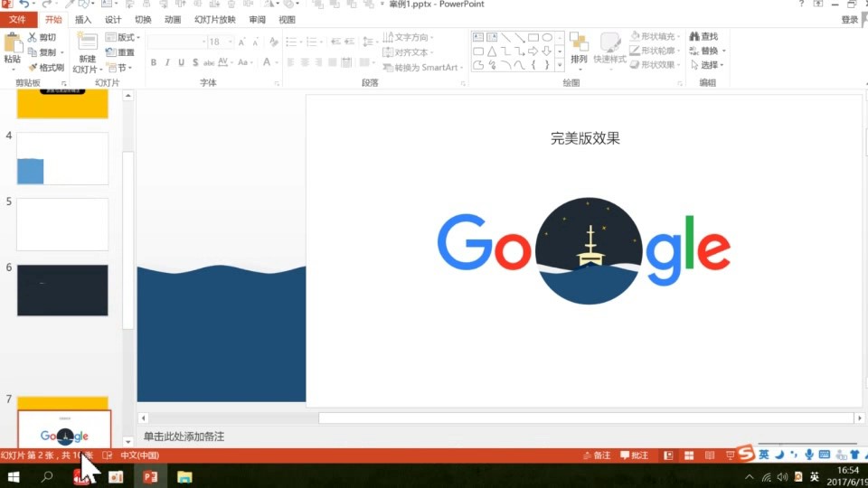Open the Change Case Aa dropdown

point(244,62)
